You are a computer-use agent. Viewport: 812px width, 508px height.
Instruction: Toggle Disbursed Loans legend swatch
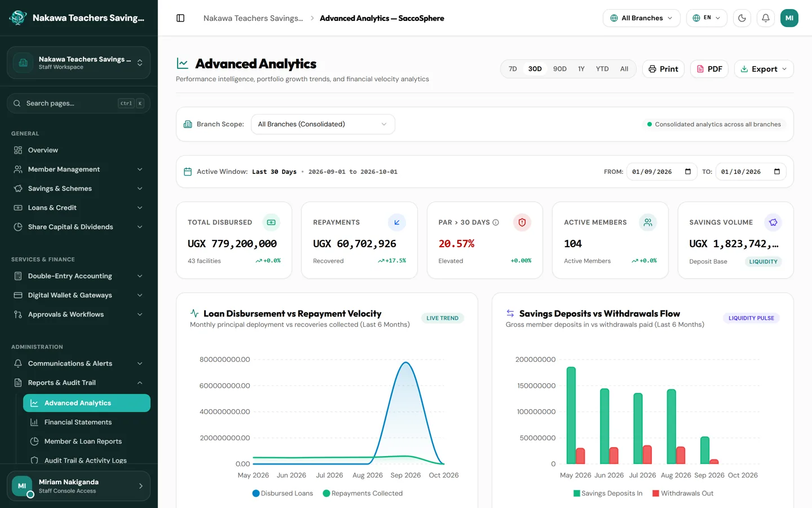point(256,493)
